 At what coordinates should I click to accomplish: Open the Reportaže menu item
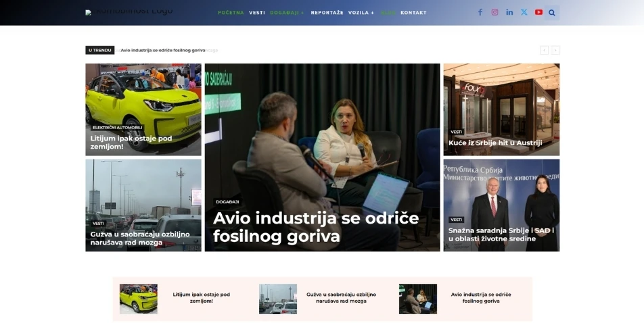(x=327, y=13)
